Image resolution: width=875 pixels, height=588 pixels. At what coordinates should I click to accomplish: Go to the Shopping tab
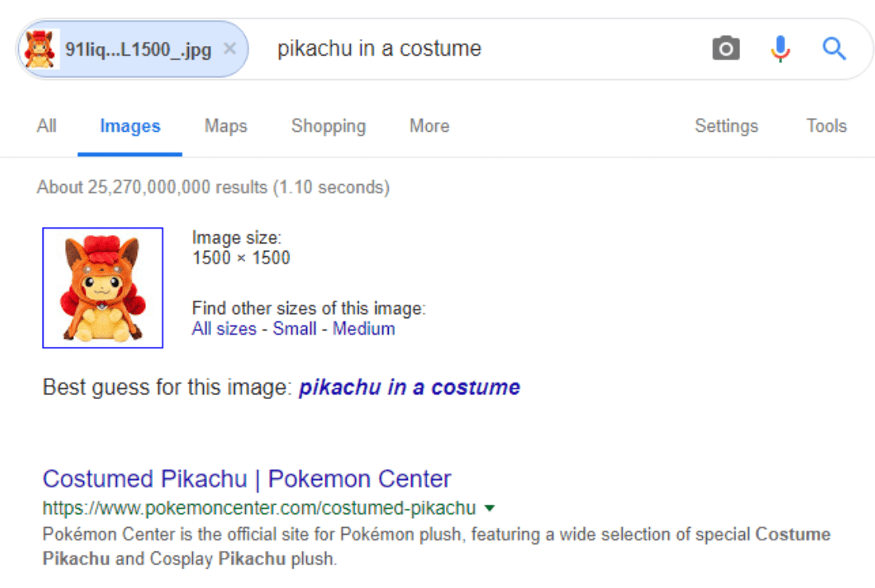click(x=328, y=126)
